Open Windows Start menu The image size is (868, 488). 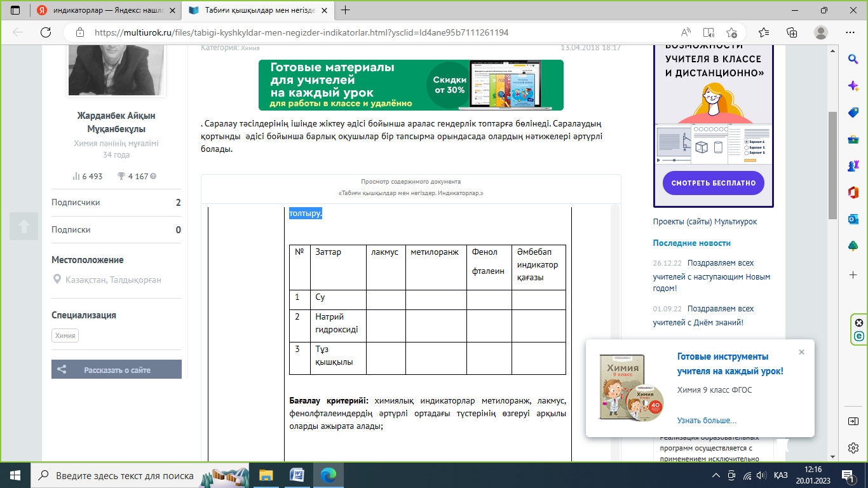[15, 475]
